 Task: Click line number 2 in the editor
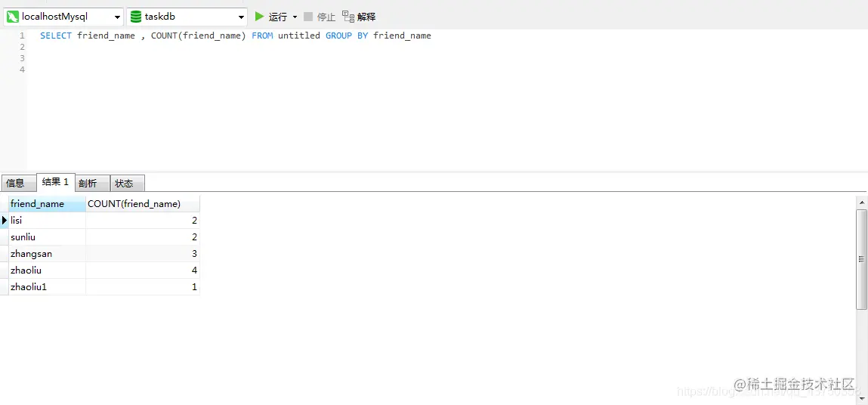23,47
